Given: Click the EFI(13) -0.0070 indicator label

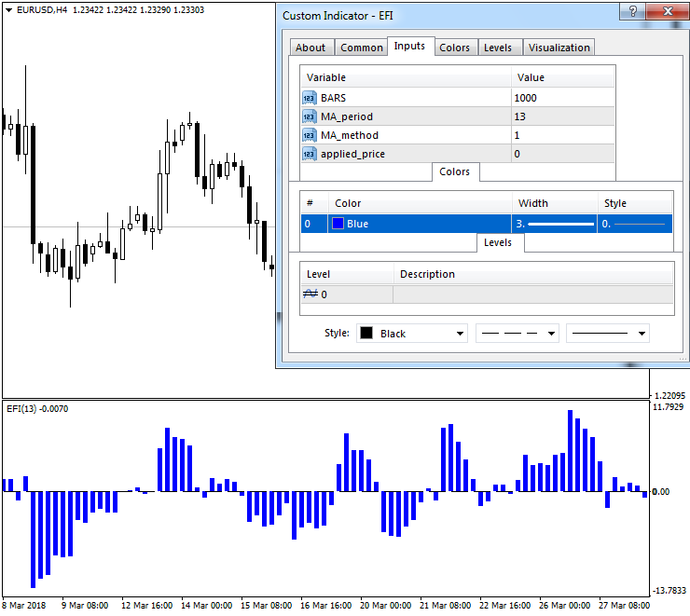Looking at the screenshot, I should click(x=37, y=409).
